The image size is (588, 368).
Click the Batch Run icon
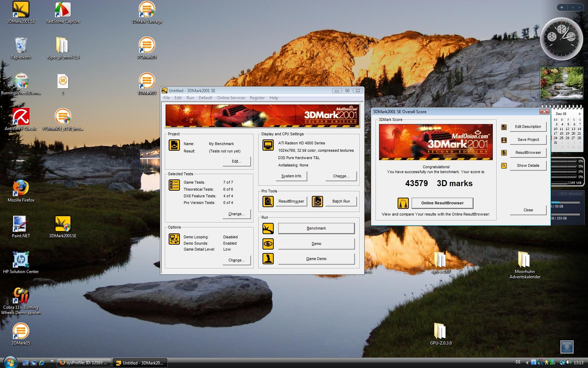pyautogui.click(x=317, y=201)
